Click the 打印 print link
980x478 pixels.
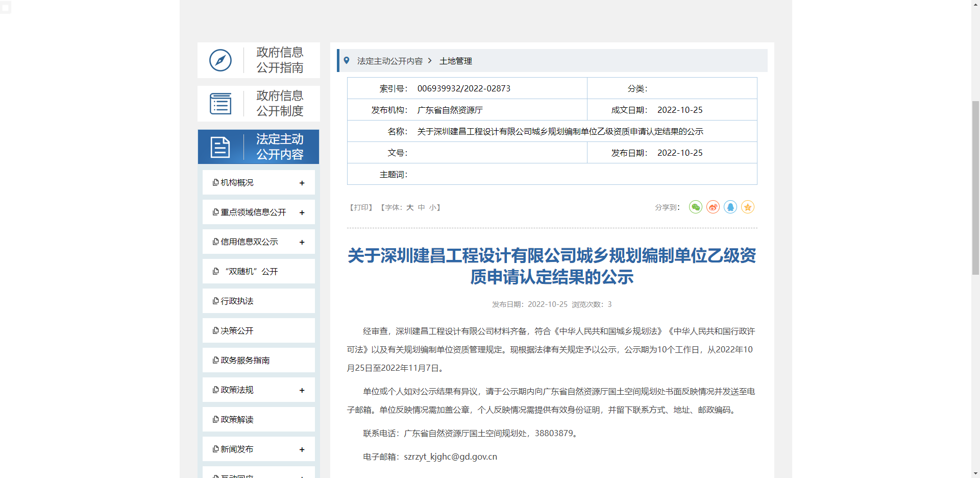[361, 207]
